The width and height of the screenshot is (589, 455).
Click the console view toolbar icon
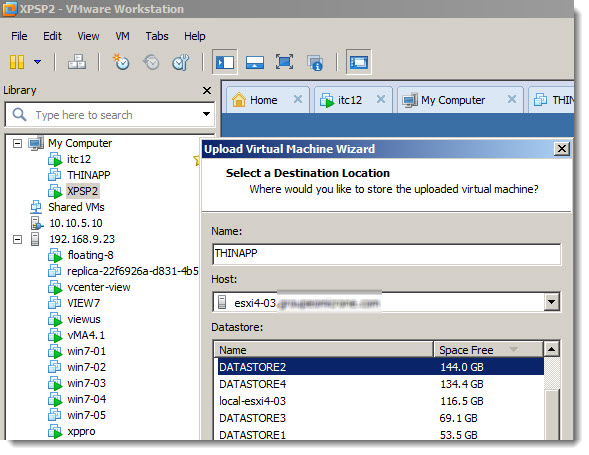click(358, 62)
